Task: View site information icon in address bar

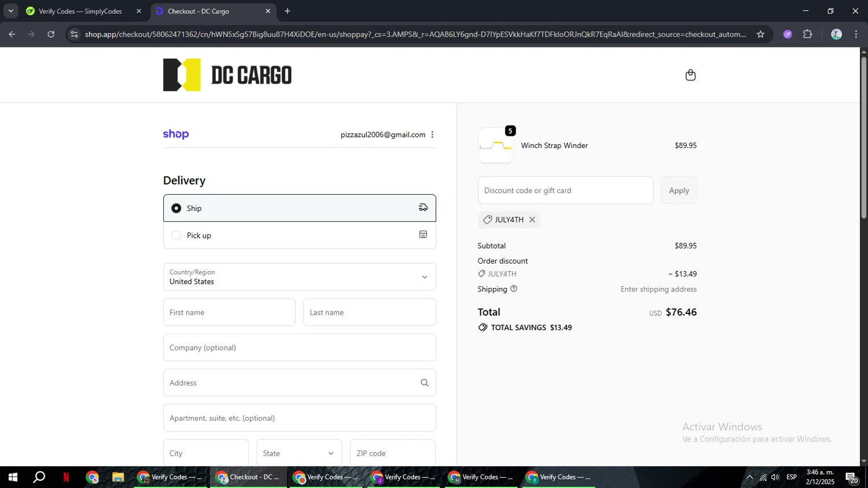Action: (x=73, y=34)
